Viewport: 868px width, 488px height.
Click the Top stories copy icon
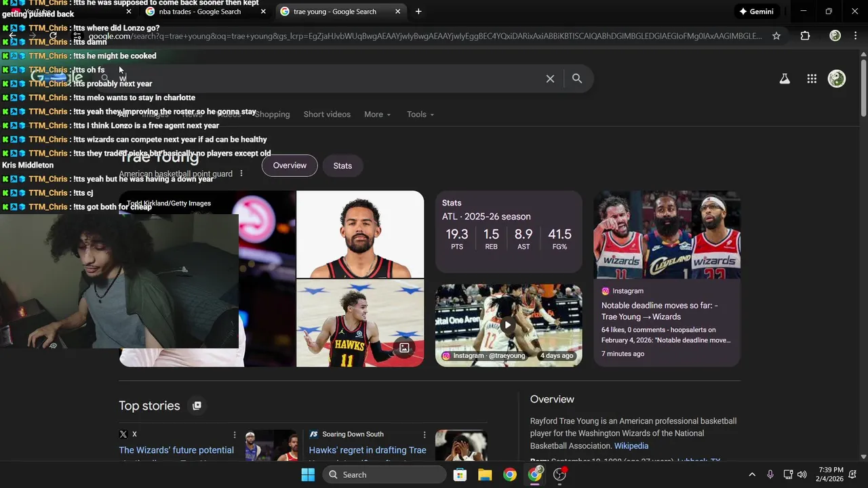(197, 405)
